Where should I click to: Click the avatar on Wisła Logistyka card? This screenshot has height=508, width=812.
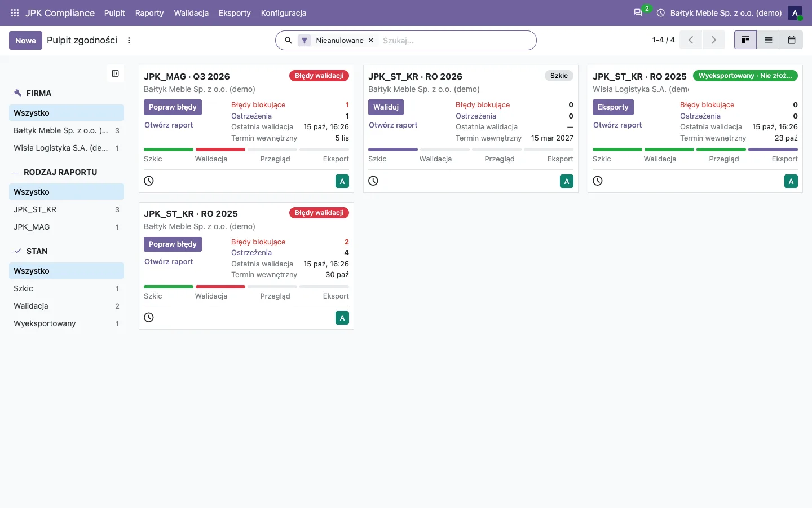point(791,181)
